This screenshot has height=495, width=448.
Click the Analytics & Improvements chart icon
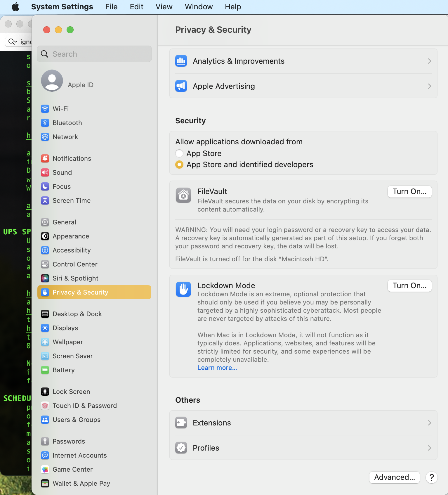(x=181, y=61)
